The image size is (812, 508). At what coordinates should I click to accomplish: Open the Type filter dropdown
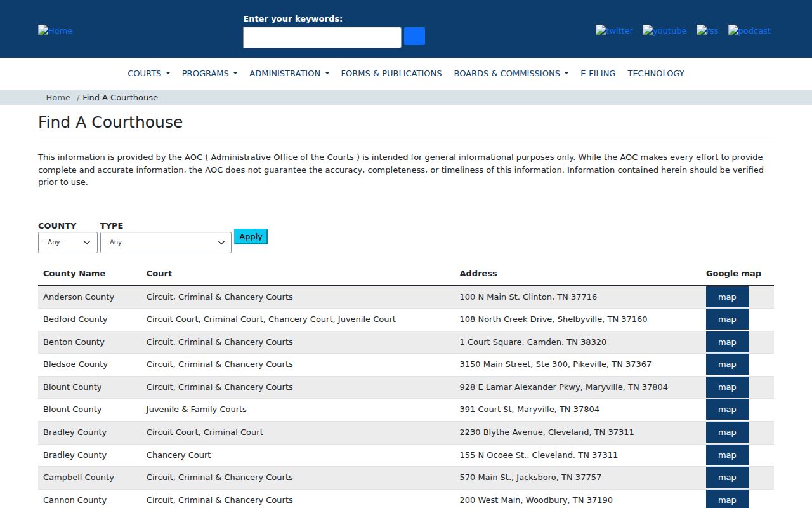(166, 243)
